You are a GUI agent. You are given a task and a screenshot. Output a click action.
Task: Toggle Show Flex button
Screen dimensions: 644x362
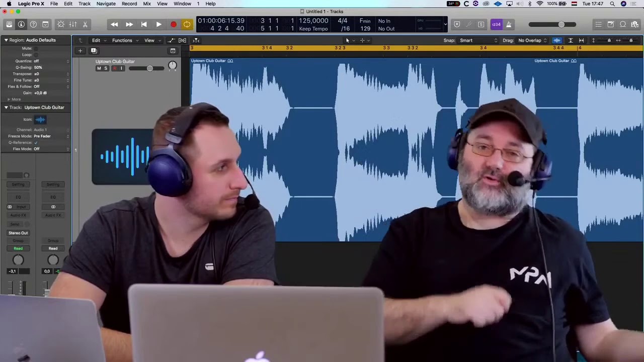(182, 40)
